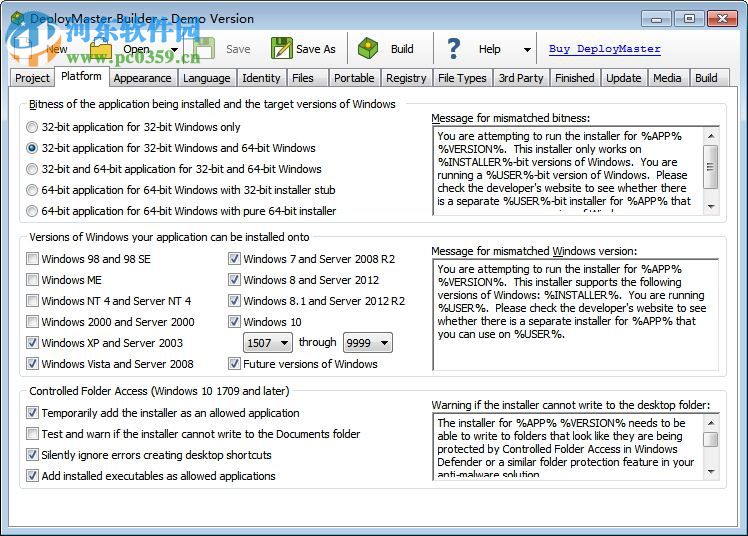748x536 pixels.
Task: Click inside the mismatched Windows version message
Action: click(x=575, y=315)
